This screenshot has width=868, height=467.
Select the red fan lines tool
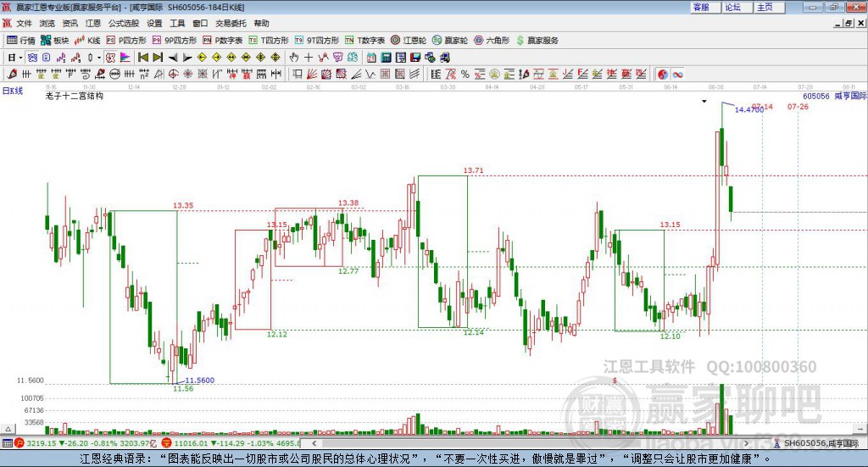tap(312, 74)
